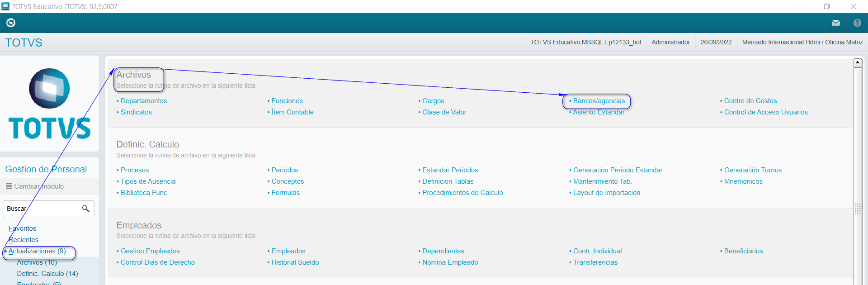
Task: Open Dependientes routine
Action: point(443,251)
